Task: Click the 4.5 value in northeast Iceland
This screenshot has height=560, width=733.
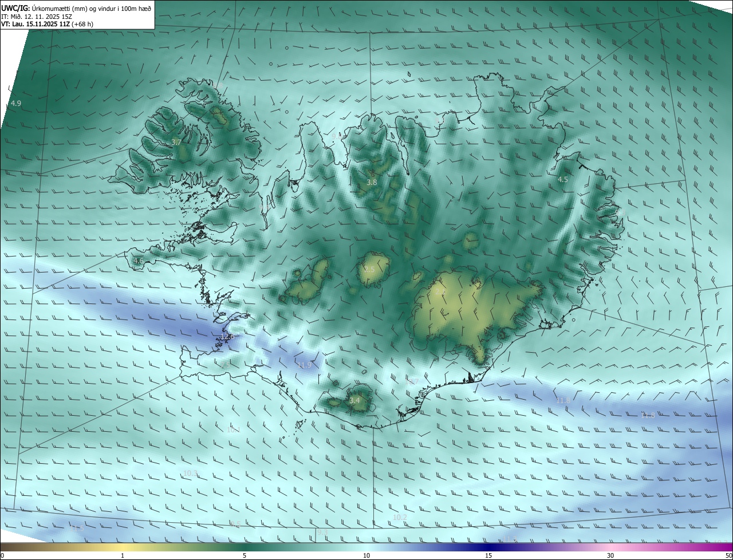Action: (x=563, y=179)
